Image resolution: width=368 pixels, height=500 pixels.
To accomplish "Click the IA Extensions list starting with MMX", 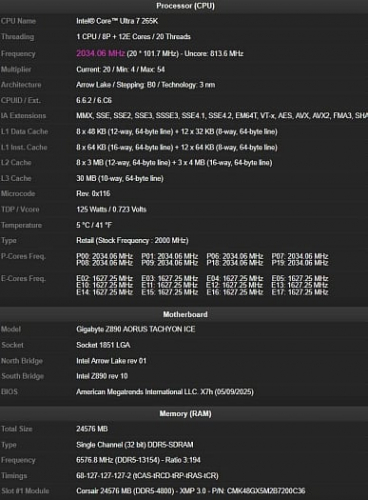I will coord(222,116).
